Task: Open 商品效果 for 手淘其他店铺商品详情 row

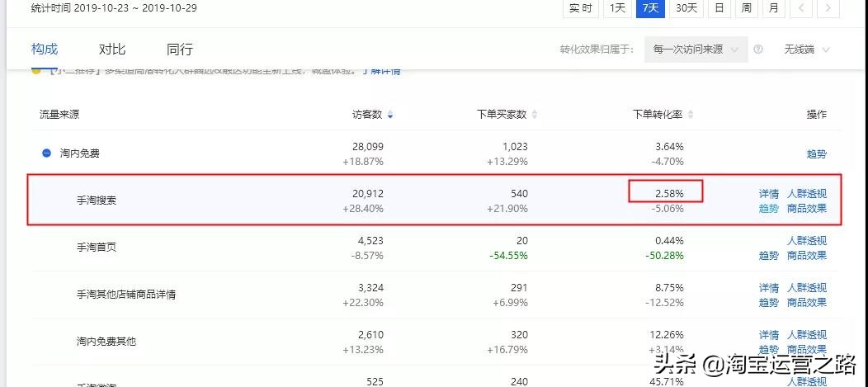Action: point(807,302)
